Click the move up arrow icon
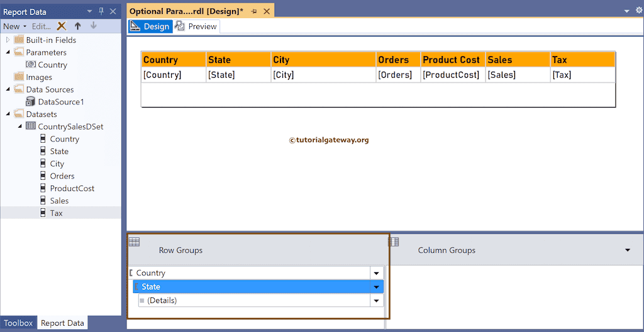 [77, 26]
